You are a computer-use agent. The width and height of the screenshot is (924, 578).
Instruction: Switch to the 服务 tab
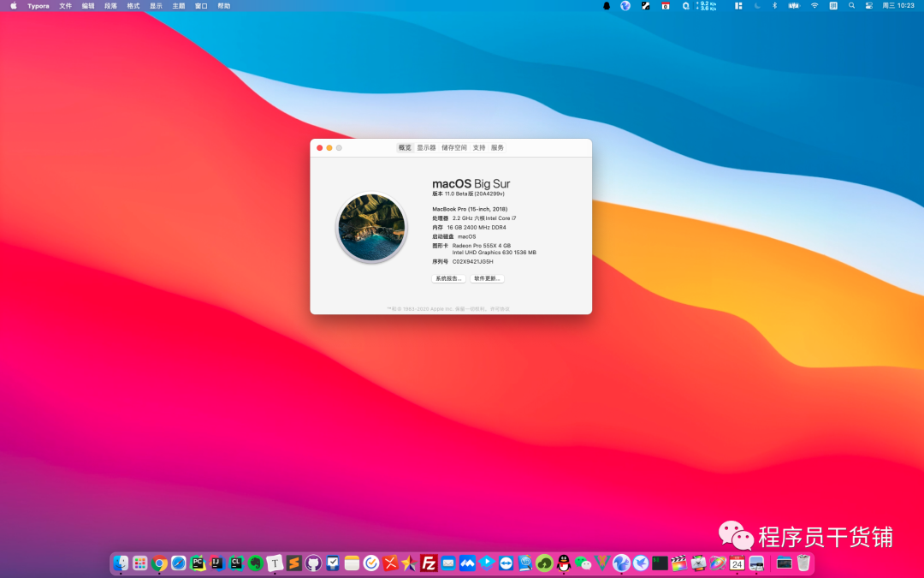(497, 148)
